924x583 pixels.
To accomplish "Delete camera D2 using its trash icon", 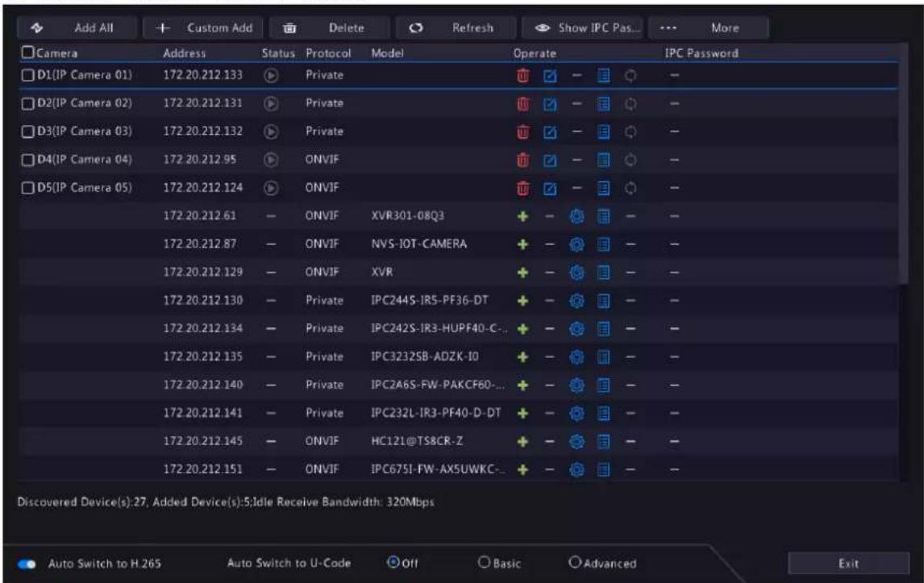I will pos(522,104).
